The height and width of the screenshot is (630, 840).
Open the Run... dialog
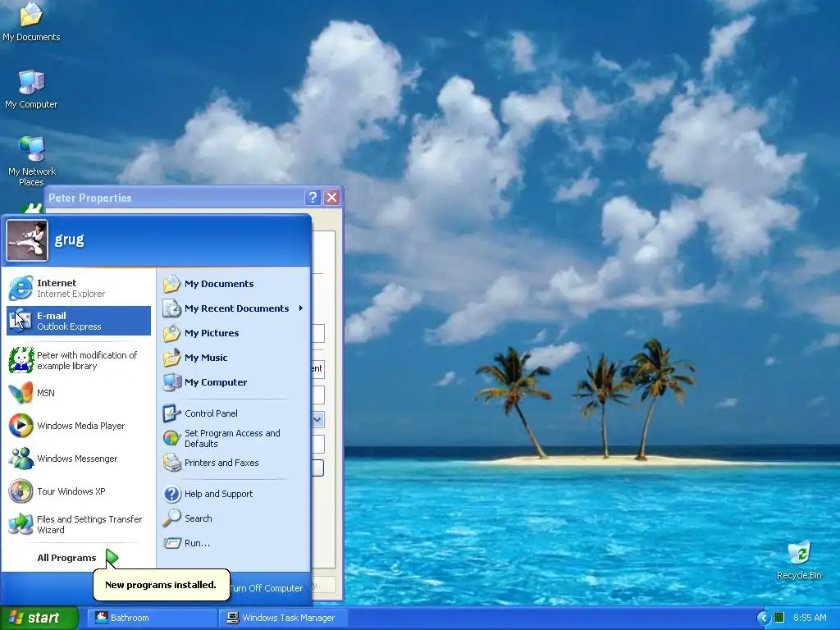pyautogui.click(x=234, y=543)
